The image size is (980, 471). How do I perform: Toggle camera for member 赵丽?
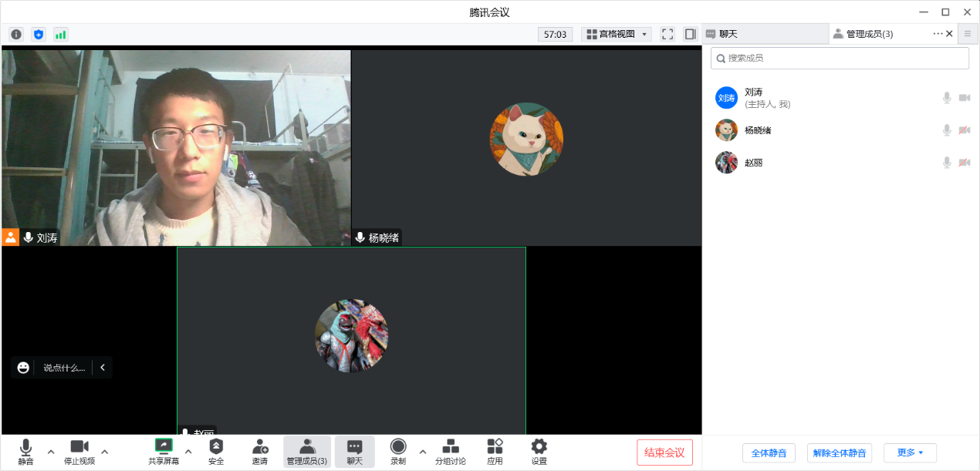(964, 163)
